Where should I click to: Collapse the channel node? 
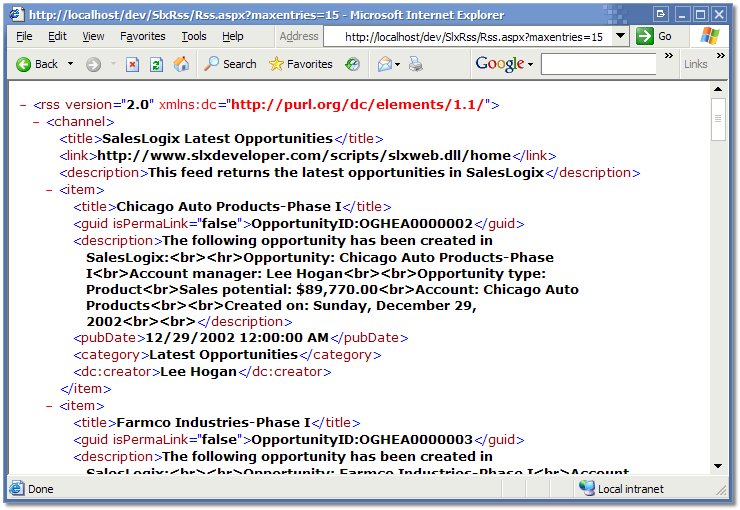click(36, 122)
